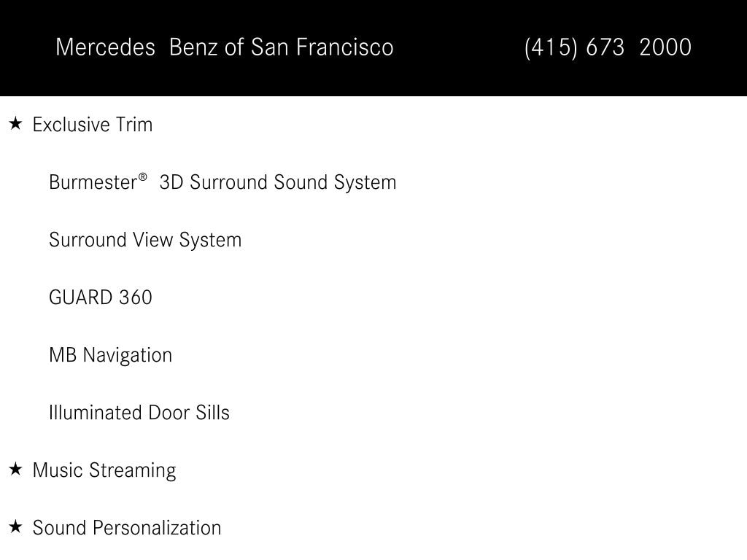
Task: Click the star icon beside Music Streaming
Action: point(16,469)
